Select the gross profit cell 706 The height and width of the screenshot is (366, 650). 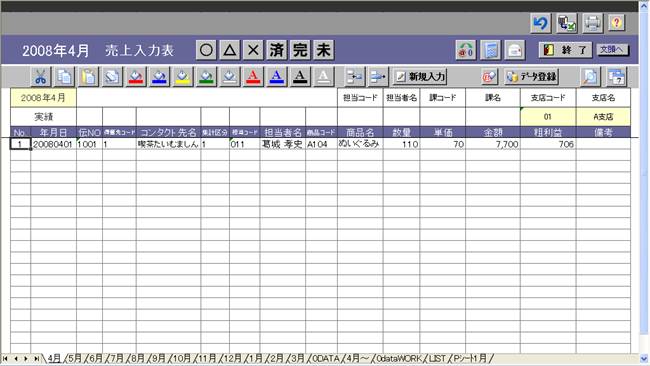click(548, 144)
